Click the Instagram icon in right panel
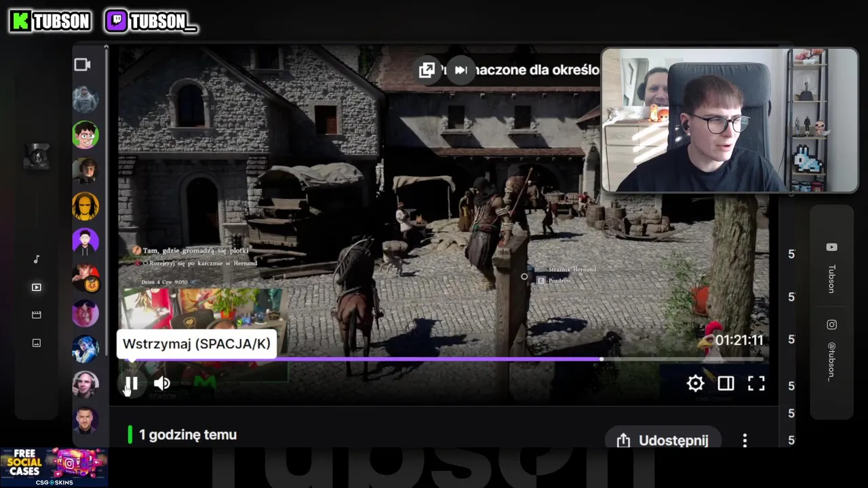868x488 pixels. point(831,325)
